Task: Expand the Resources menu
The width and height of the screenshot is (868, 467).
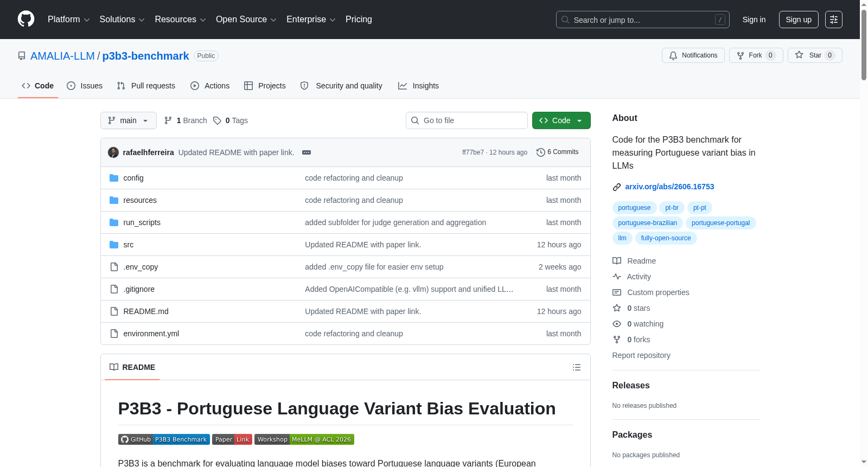Action: [x=180, y=20]
